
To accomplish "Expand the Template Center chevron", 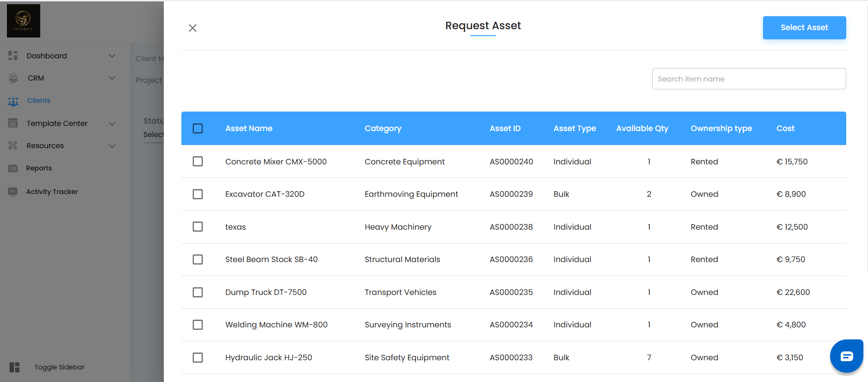I will pyautogui.click(x=112, y=124).
